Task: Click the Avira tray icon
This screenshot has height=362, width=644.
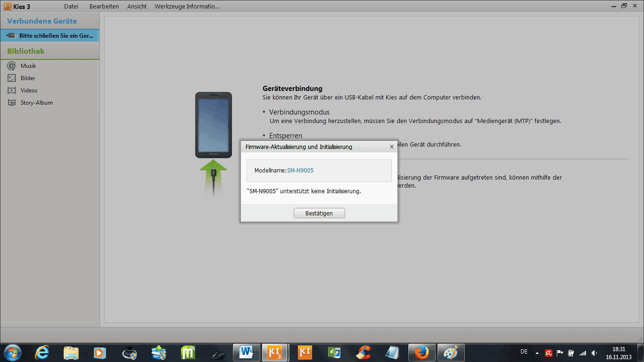Action: pos(549,353)
